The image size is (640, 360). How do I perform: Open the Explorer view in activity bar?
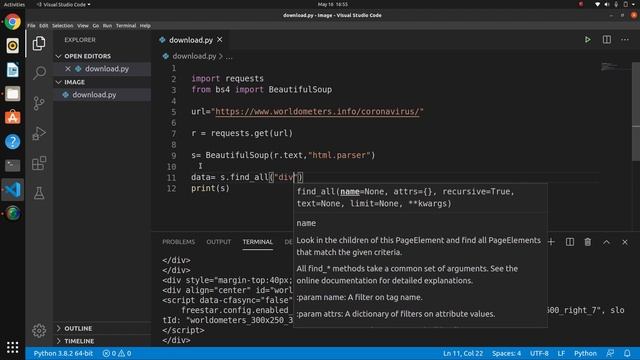[x=39, y=43]
